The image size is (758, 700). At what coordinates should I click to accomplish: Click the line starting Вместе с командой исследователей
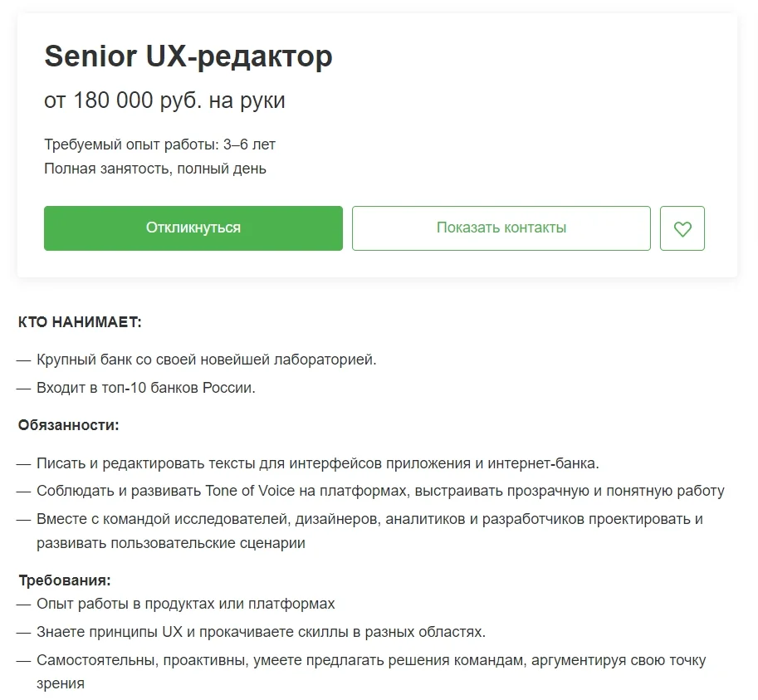[x=369, y=519]
